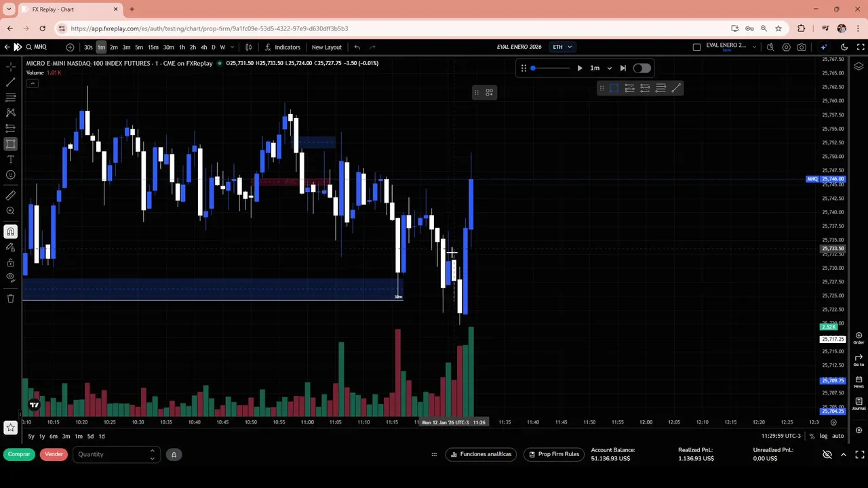Screen dimensions: 868x488
Task: Toggle magnet mode in left sidebar
Action: 10,232
